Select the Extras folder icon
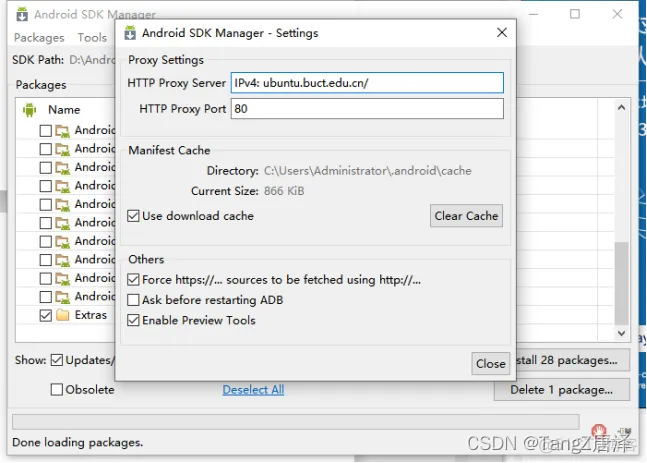Image resolution: width=647 pixels, height=463 pixels. (x=63, y=315)
